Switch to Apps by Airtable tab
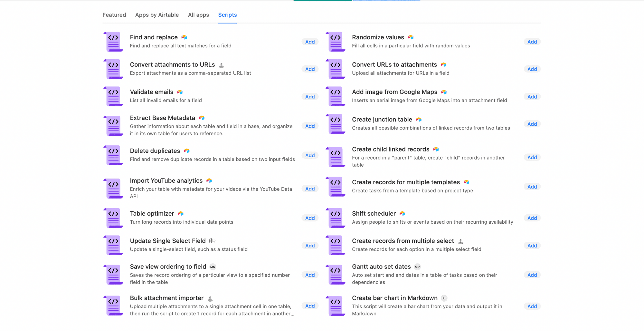This screenshot has width=644, height=331. pyautogui.click(x=157, y=15)
